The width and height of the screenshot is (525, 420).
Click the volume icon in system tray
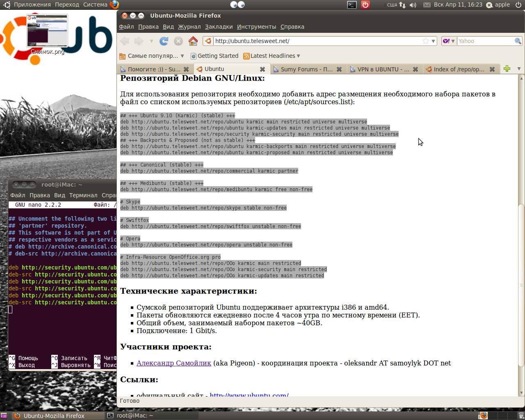[413, 5]
